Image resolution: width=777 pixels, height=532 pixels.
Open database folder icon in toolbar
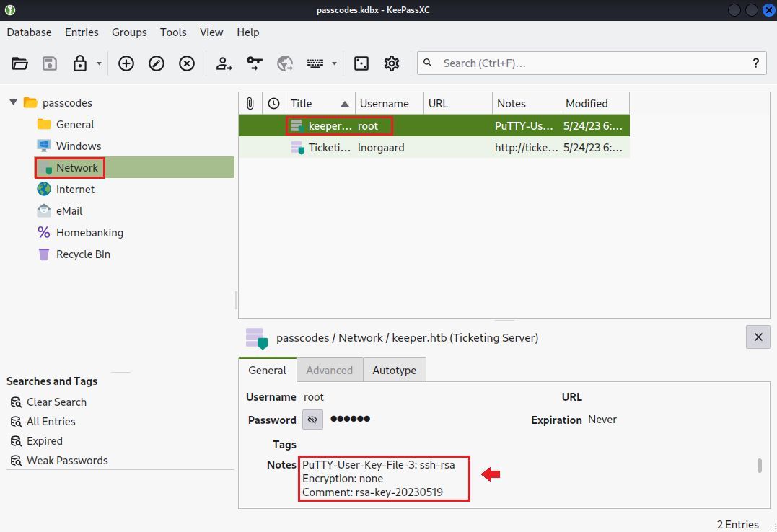click(19, 63)
